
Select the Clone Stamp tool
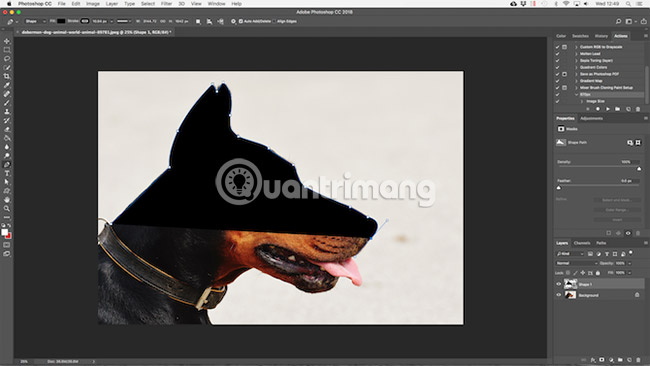coord(7,111)
